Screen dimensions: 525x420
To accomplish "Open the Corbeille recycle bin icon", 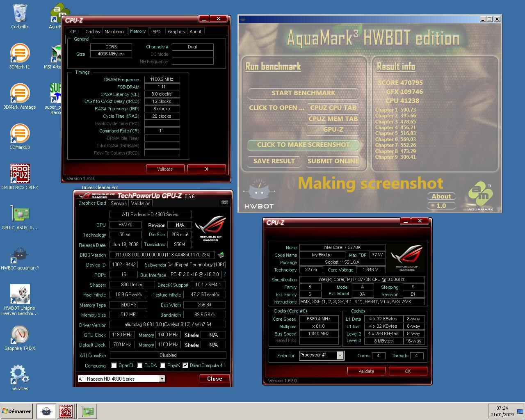I will tap(20, 16).
